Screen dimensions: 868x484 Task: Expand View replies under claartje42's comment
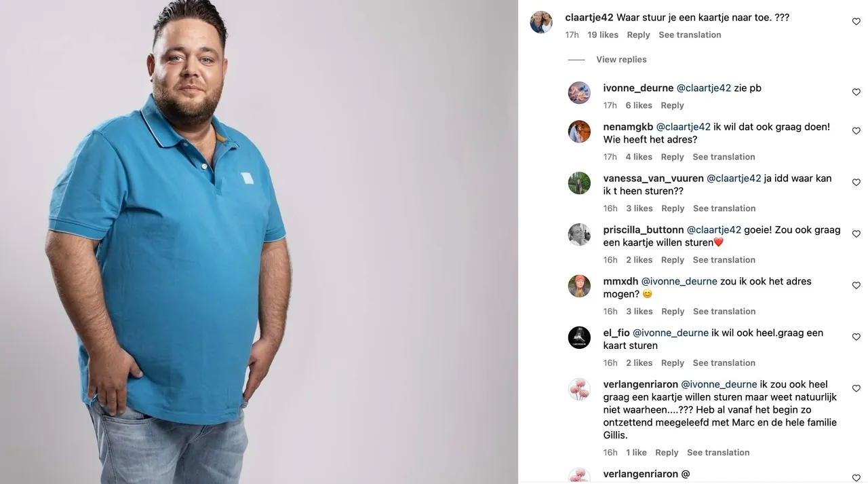pos(621,60)
